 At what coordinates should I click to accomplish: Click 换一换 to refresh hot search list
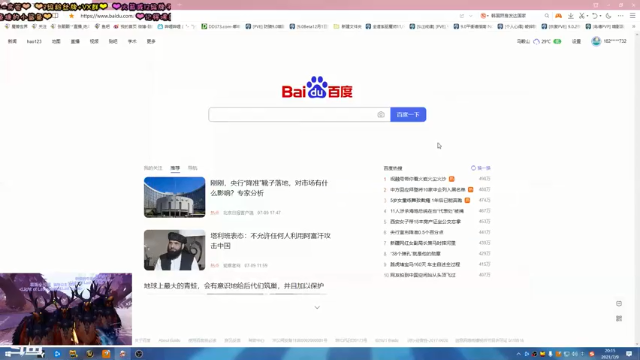click(x=481, y=168)
